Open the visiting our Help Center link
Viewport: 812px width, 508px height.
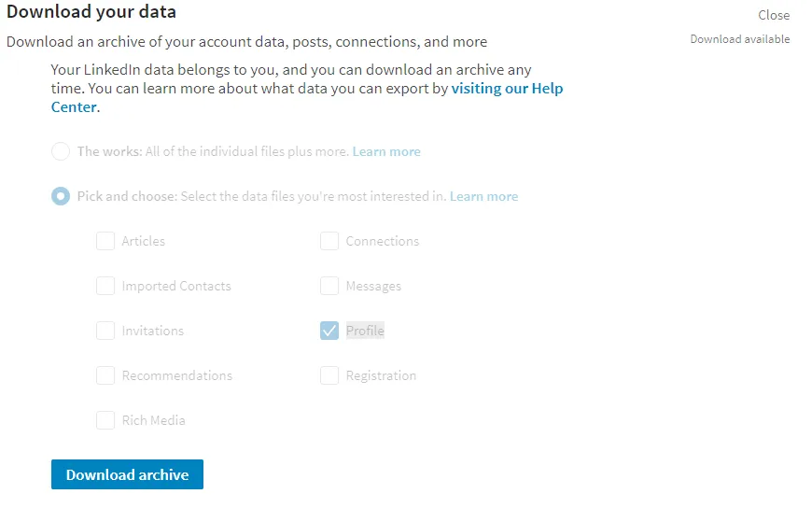pyautogui.click(x=507, y=90)
